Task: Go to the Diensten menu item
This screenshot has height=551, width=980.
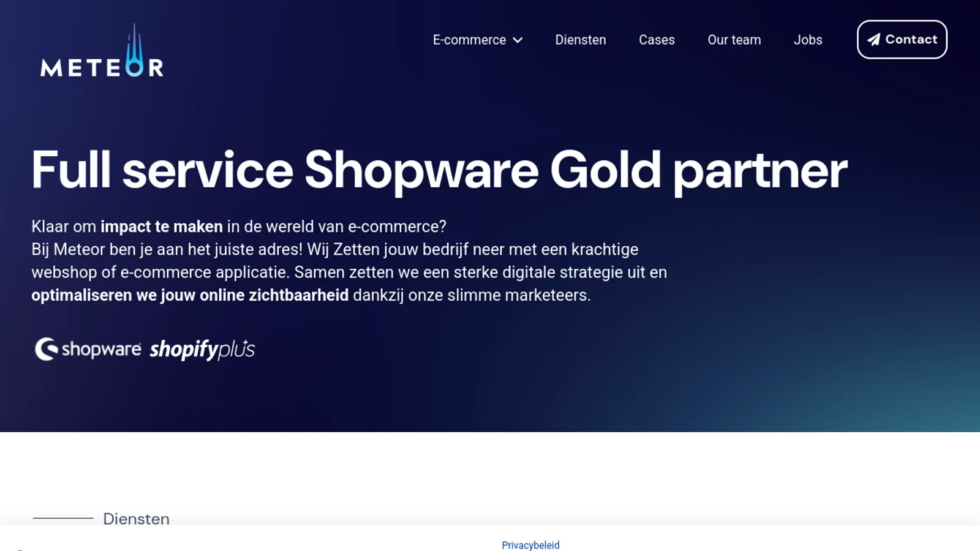Action: click(581, 40)
